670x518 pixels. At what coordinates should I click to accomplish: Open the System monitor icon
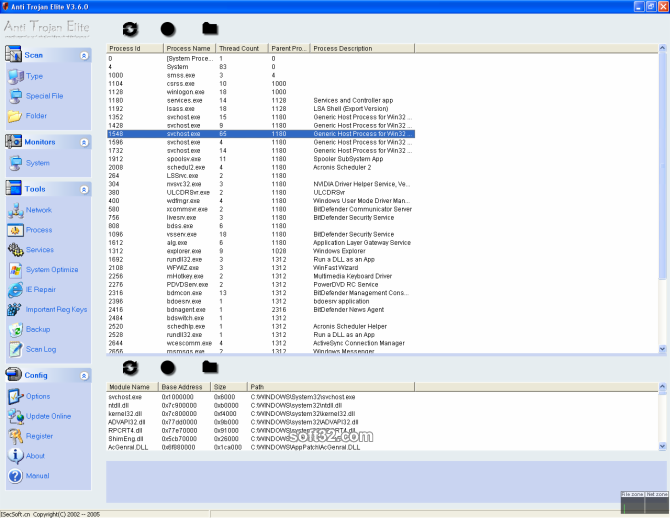(16, 163)
